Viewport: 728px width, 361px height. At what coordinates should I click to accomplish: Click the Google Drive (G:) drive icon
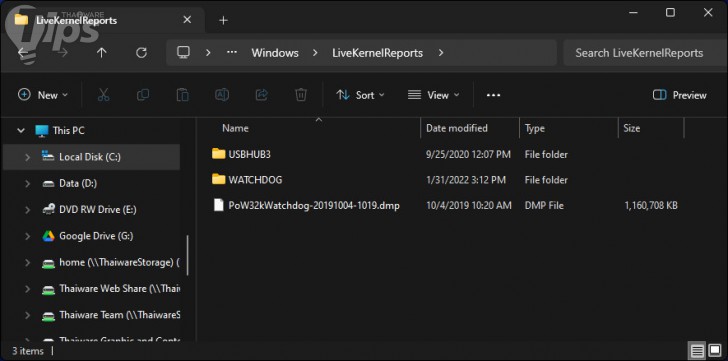point(48,236)
